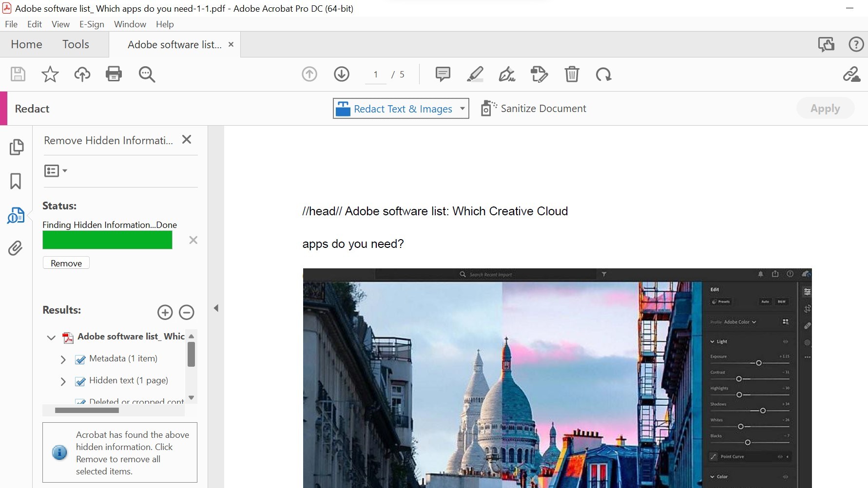Click the document heading text line
Screen dimensions: 868x488
(x=435, y=211)
